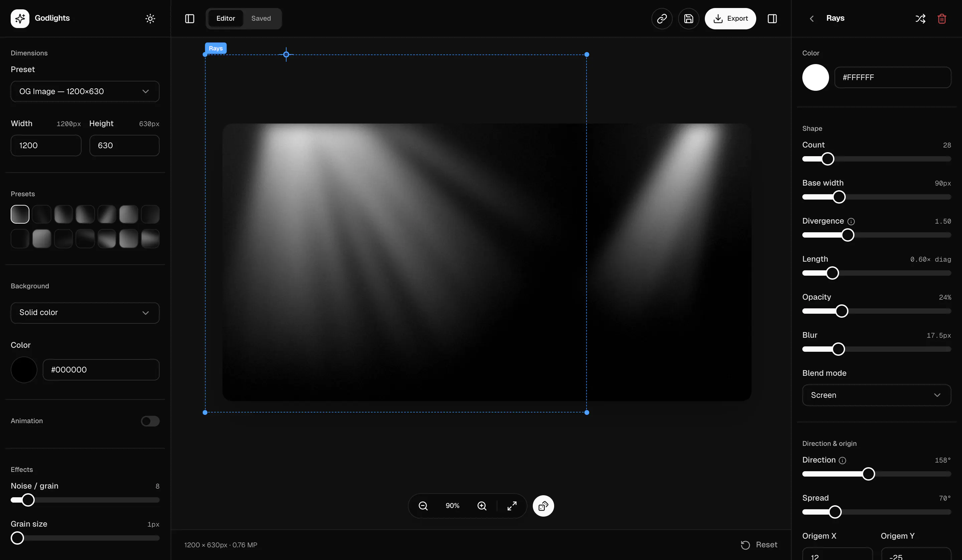This screenshot has height=560, width=962.
Task: Adjust the Count slider handle
Action: click(828, 159)
